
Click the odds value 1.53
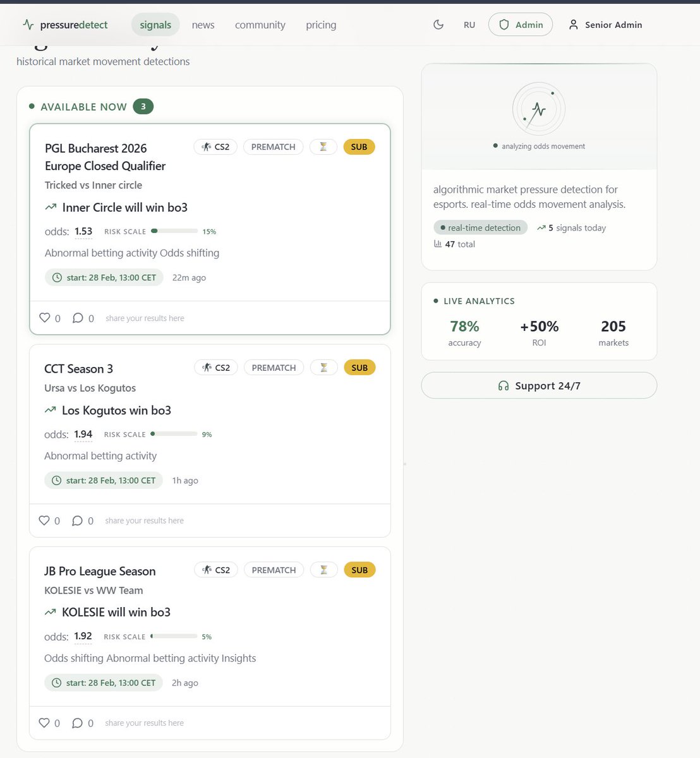[x=83, y=231]
